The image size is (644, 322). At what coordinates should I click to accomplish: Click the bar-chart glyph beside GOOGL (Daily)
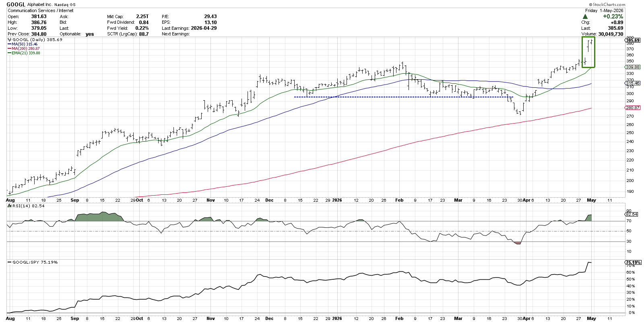pos(10,40)
